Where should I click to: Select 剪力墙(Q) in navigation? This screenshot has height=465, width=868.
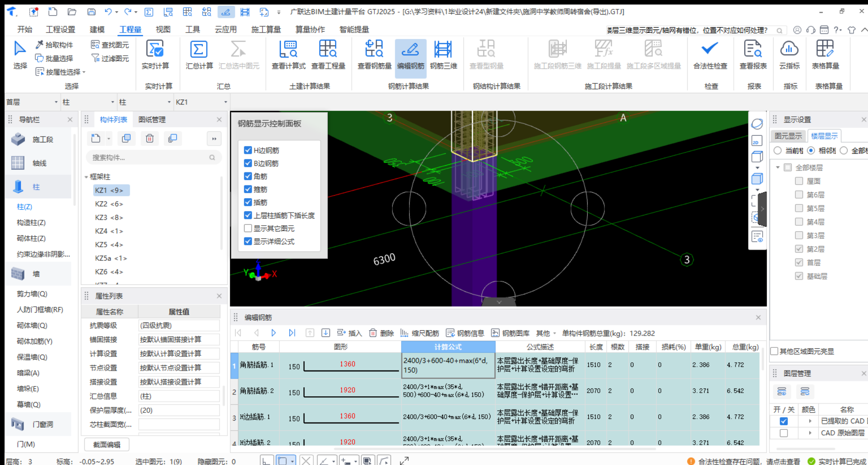(x=32, y=294)
